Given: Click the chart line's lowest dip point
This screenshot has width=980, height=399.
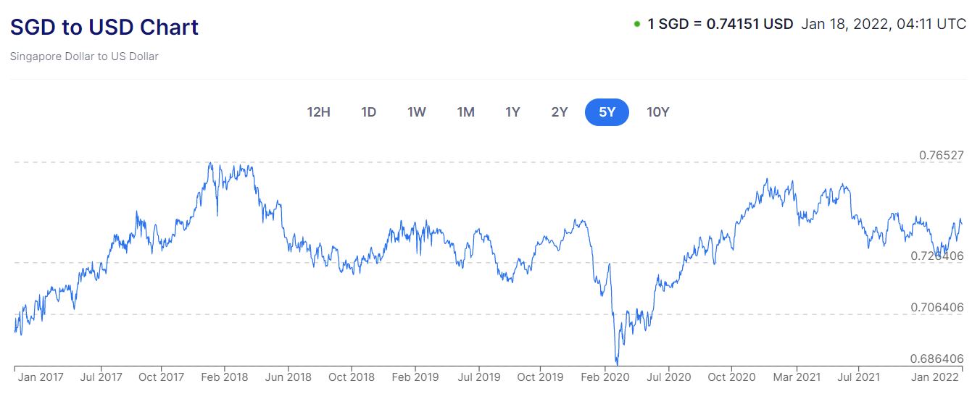Looking at the screenshot, I should pyautogui.click(x=617, y=364).
